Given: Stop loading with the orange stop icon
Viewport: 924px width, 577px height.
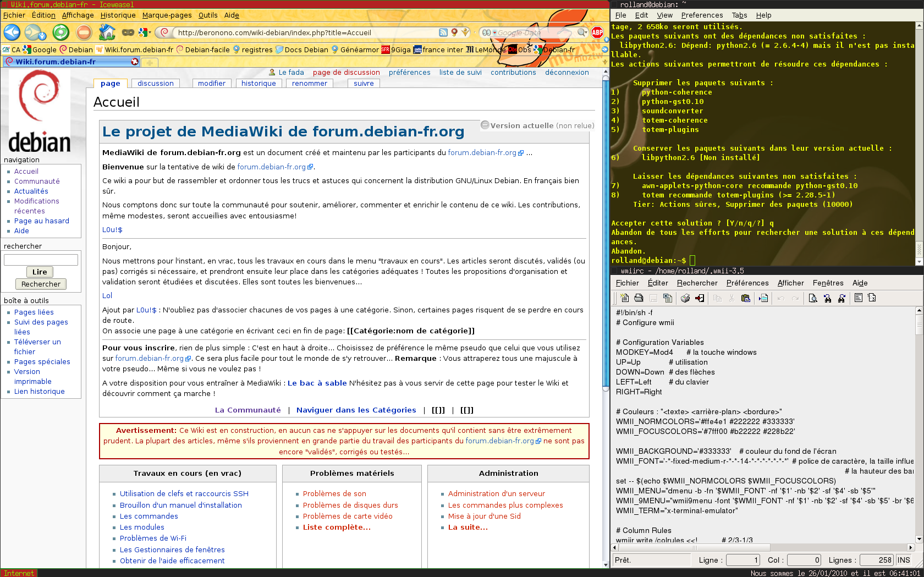Looking at the screenshot, I should (x=84, y=32).
